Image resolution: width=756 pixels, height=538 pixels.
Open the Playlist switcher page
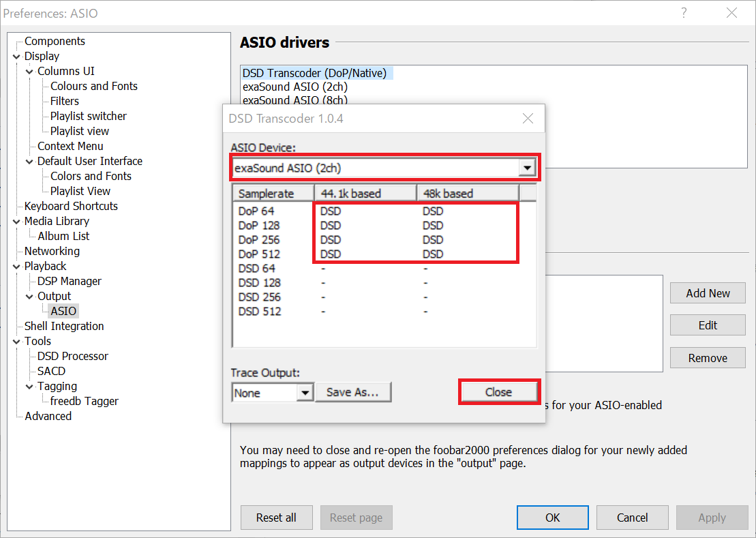(x=88, y=116)
